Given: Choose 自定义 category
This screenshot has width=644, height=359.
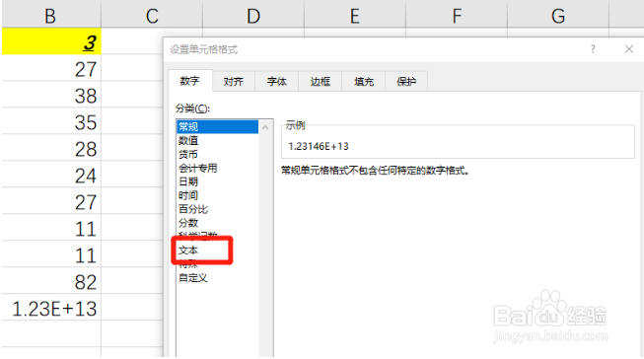Looking at the screenshot, I should tap(193, 278).
